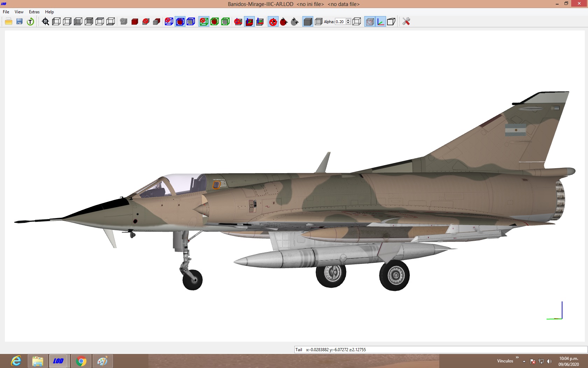Toggle the XYZ axis indicator button
Viewport: 588px width, 368px height.
coord(381,22)
